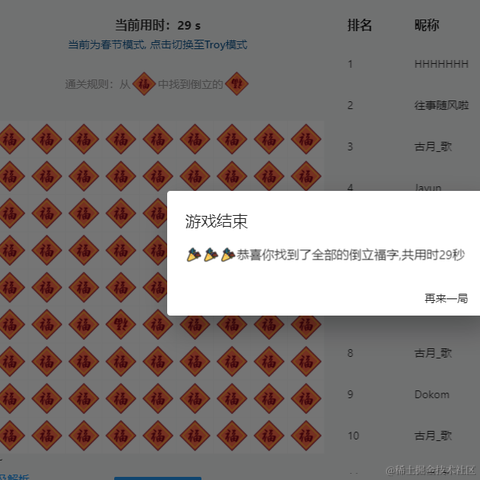Click the top-right 福 tile of the grid
This screenshot has height=480, width=480.
point(306,139)
